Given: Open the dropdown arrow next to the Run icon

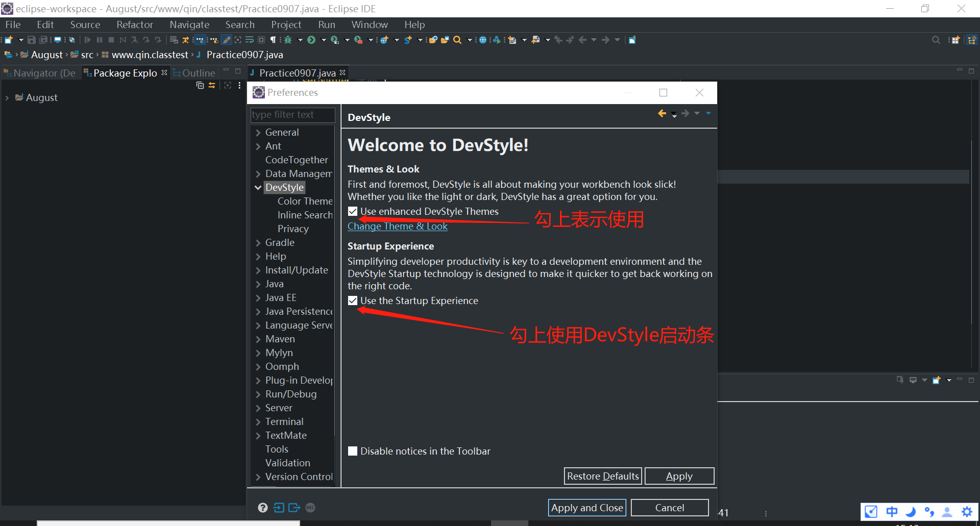Looking at the screenshot, I should point(323,40).
